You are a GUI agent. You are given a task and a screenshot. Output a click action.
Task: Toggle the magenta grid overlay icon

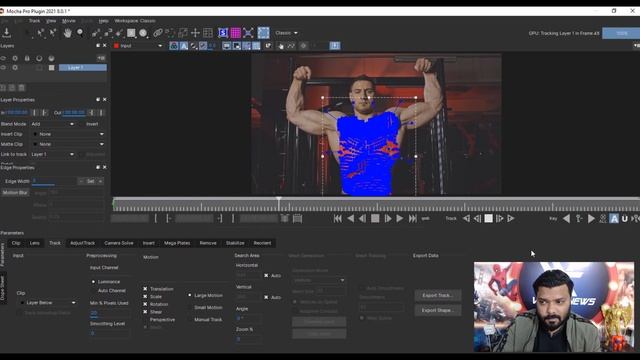coord(236,33)
